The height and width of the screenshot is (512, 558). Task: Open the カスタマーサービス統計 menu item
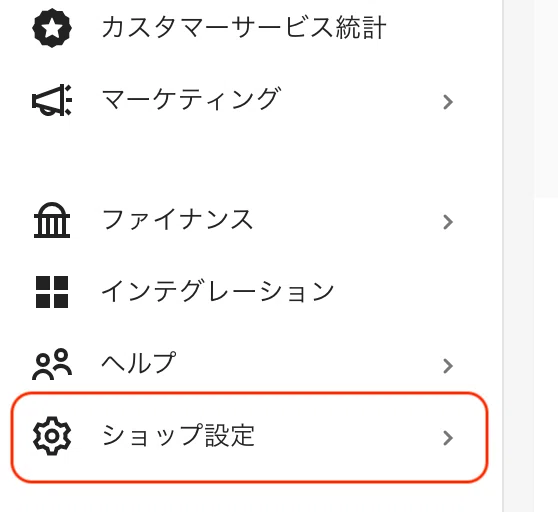tap(244, 28)
